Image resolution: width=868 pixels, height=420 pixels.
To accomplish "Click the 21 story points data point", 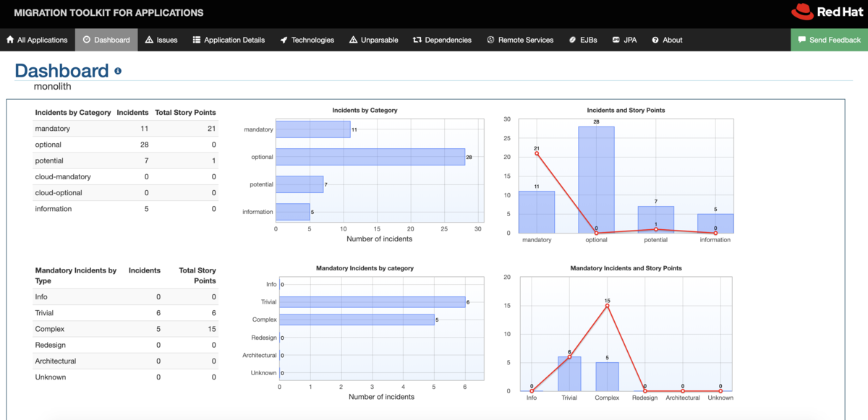I will (x=537, y=153).
